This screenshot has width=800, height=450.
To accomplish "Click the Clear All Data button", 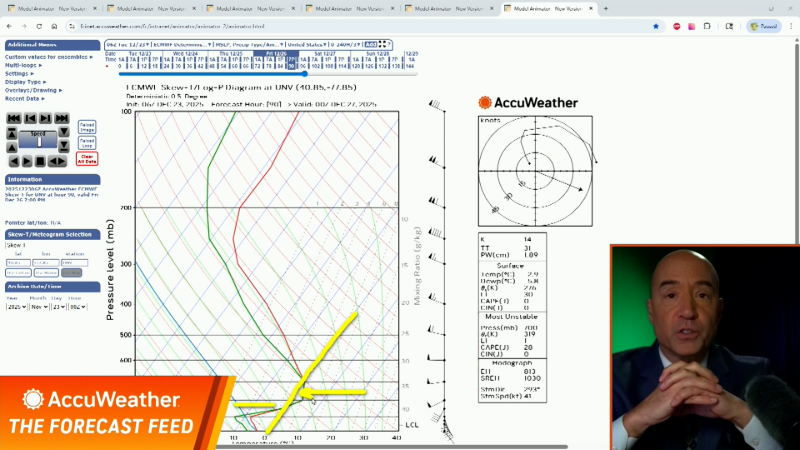I will pyautogui.click(x=87, y=159).
